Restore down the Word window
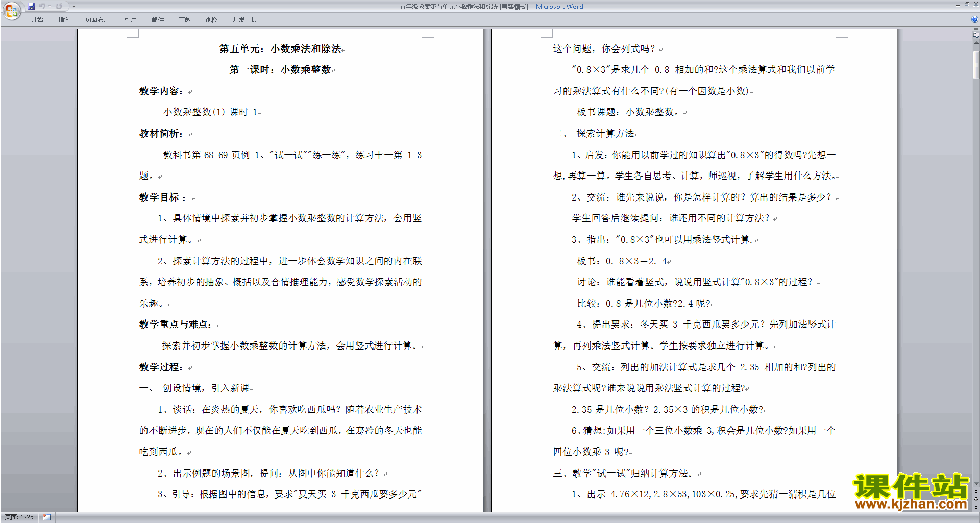The width and height of the screenshot is (980, 523). (x=967, y=4)
